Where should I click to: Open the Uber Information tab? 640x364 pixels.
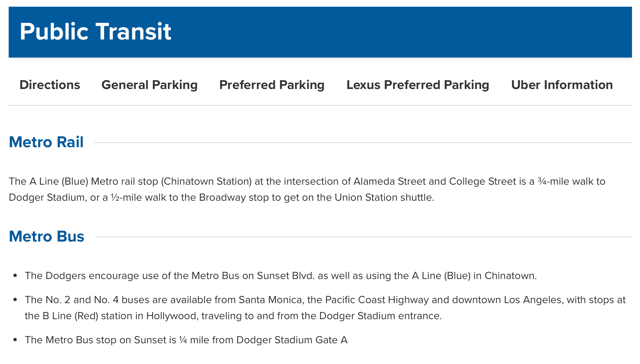pos(562,85)
